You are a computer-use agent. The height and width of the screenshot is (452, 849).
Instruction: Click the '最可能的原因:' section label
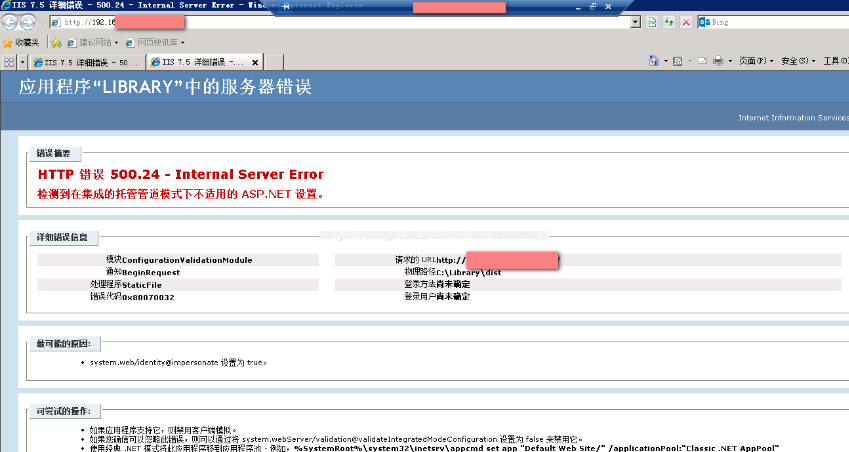pyautogui.click(x=63, y=344)
